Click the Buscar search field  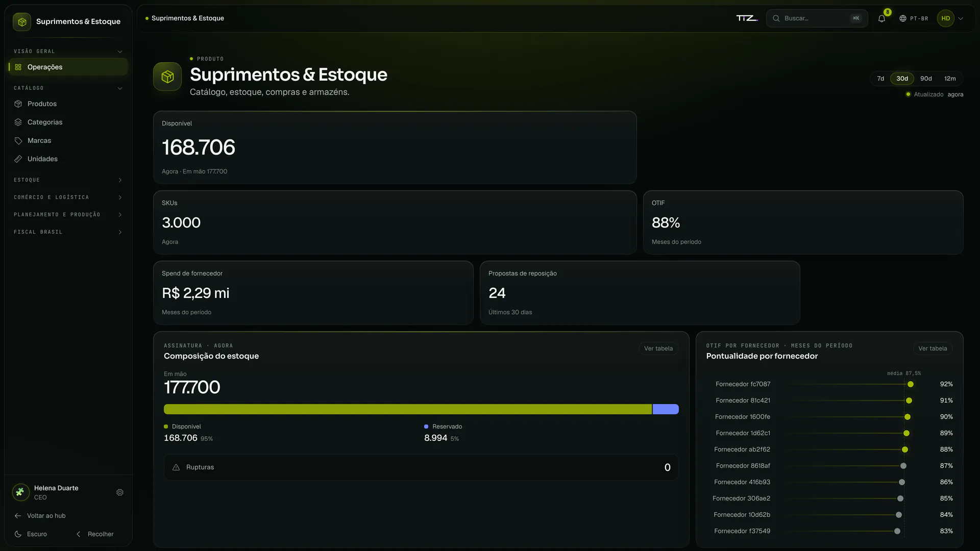(817, 18)
